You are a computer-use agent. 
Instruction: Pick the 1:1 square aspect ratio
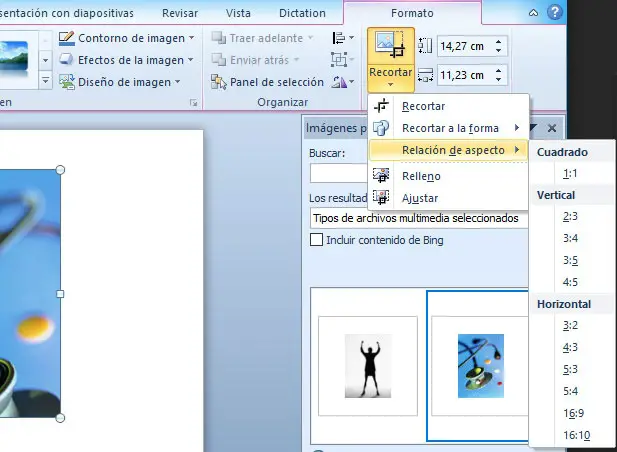pyautogui.click(x=570, y=173)
